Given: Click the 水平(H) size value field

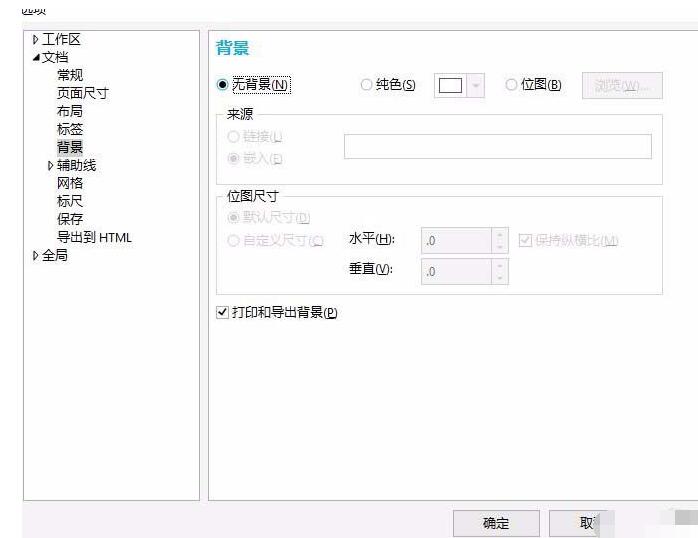Looking at the screenshot, I should tap(456, 241).
